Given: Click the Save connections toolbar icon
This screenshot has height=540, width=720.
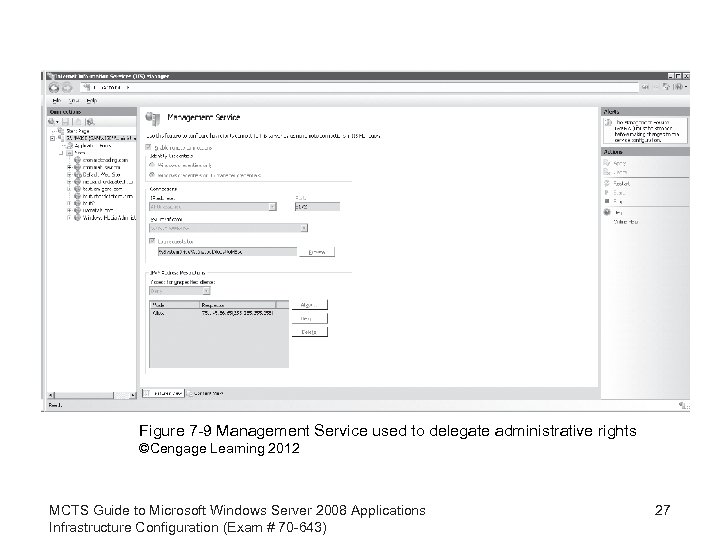Looking at the screenshot, I should [65, 122].
